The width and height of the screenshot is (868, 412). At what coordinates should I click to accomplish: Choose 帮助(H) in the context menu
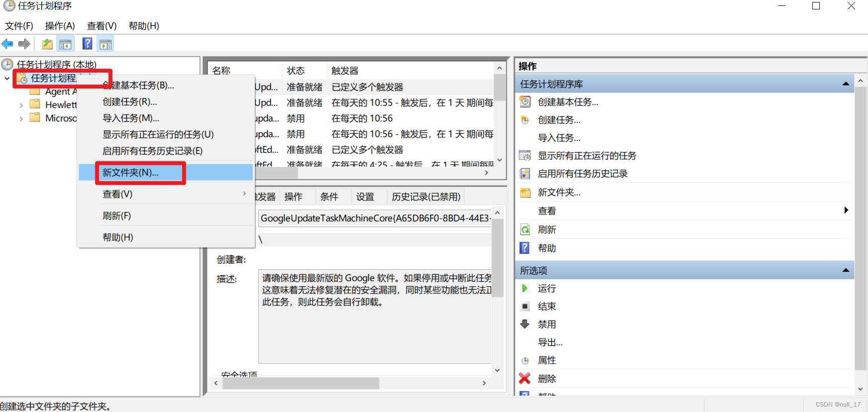tap(166, 237)
